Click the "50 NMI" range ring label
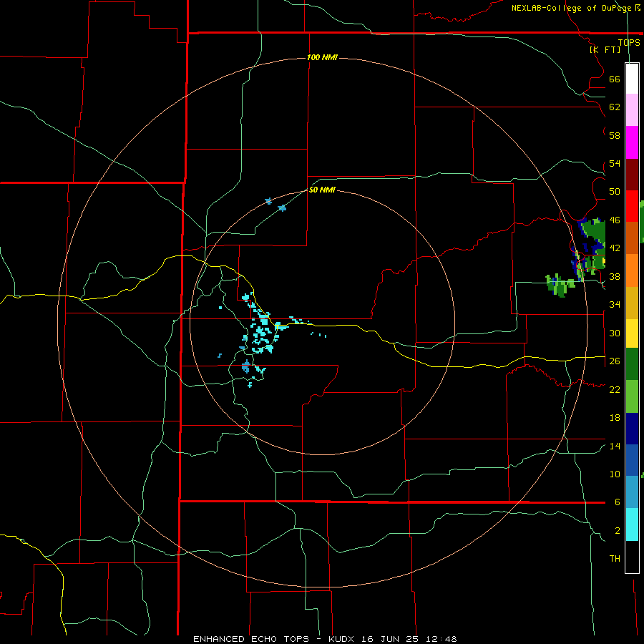This screenshot has height=644, width=644. click(x=322, y=190)
